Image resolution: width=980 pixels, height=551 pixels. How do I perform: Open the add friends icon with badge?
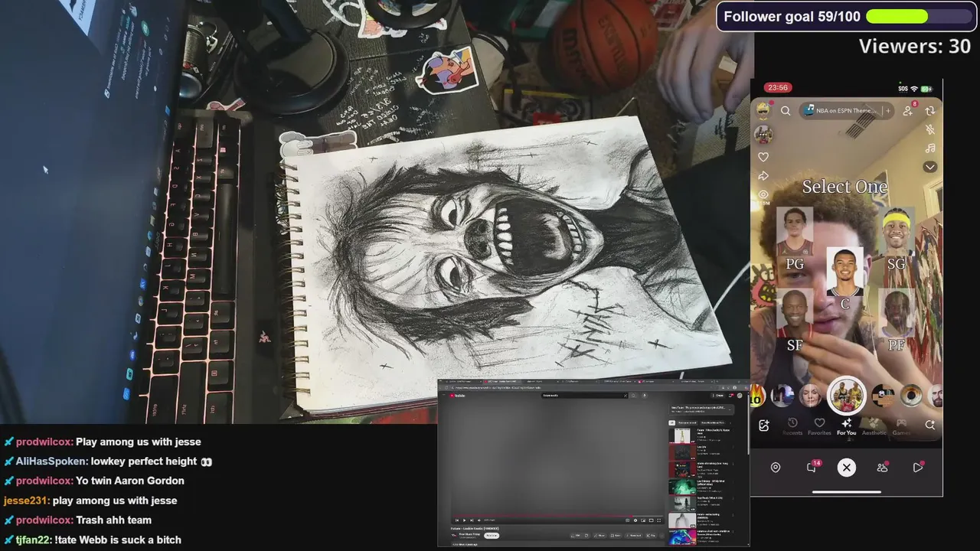coord(908,110)
